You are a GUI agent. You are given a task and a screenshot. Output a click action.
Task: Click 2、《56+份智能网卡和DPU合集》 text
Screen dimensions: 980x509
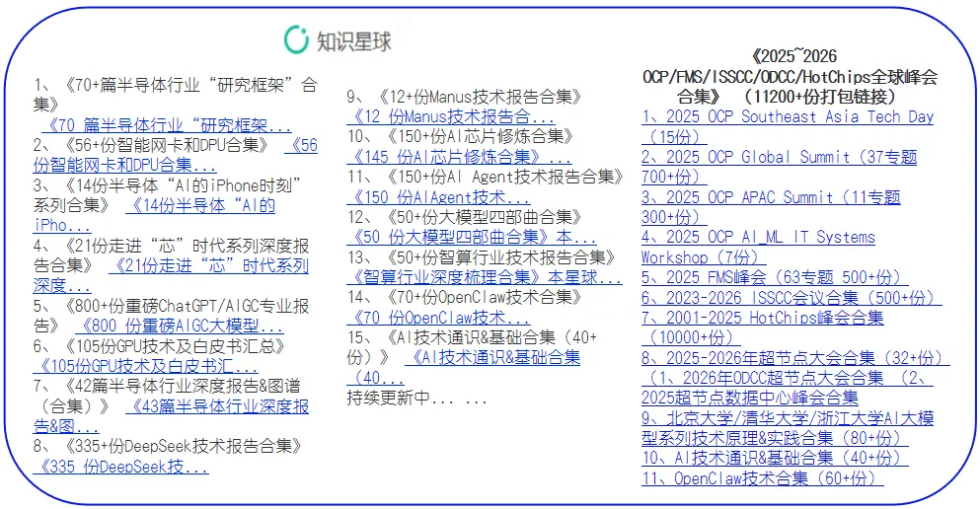pos(153,145)
